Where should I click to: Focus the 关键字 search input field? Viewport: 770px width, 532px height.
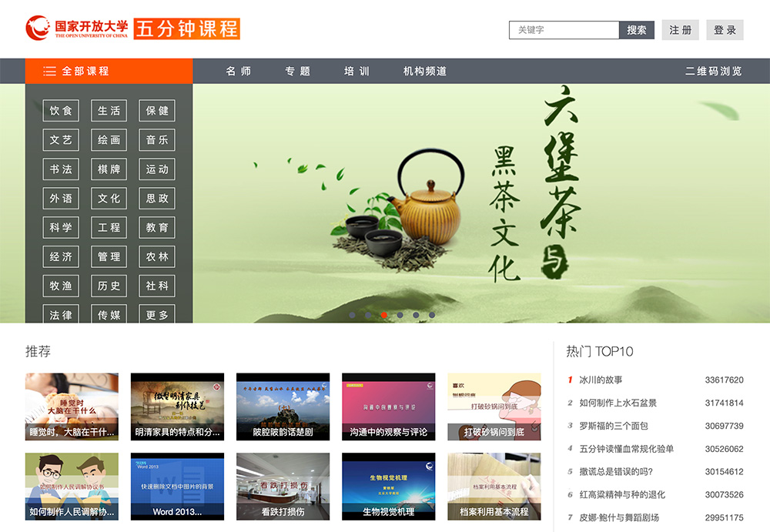pos(564,30)
